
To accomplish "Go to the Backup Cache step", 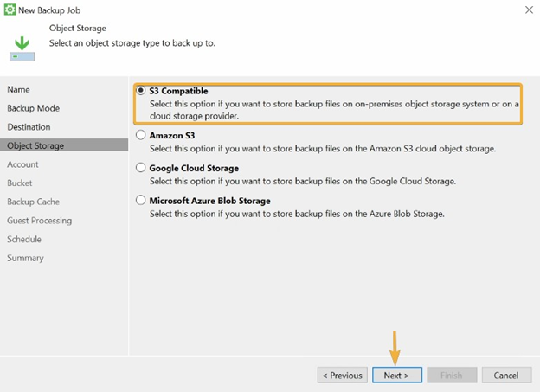I will click(x=34, y=202).
